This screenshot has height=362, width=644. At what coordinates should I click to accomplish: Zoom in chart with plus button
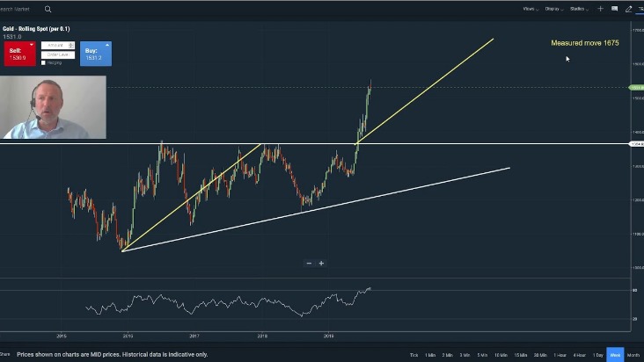click(321, 263)
